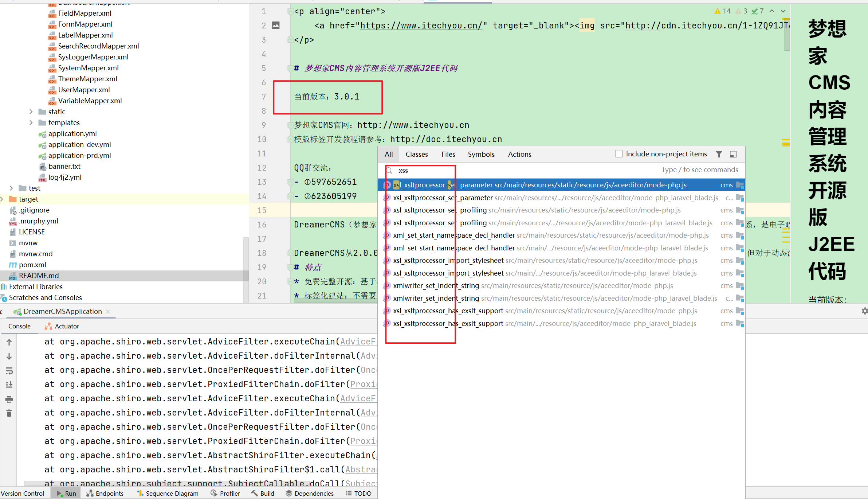Image resolution: width=868 pixels, height=499 pixels.
Task: Switch to Classes tab in search popup
Action: pos(416,154)
